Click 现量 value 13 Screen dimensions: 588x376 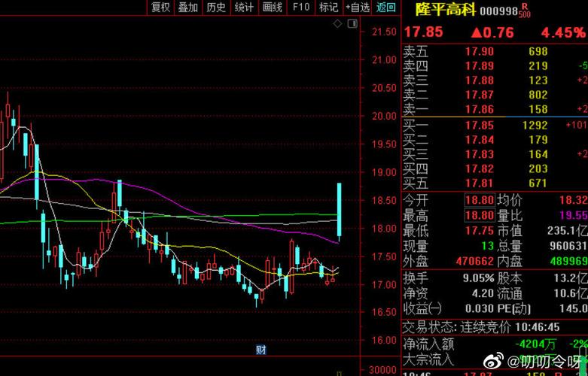coord(488,246)
